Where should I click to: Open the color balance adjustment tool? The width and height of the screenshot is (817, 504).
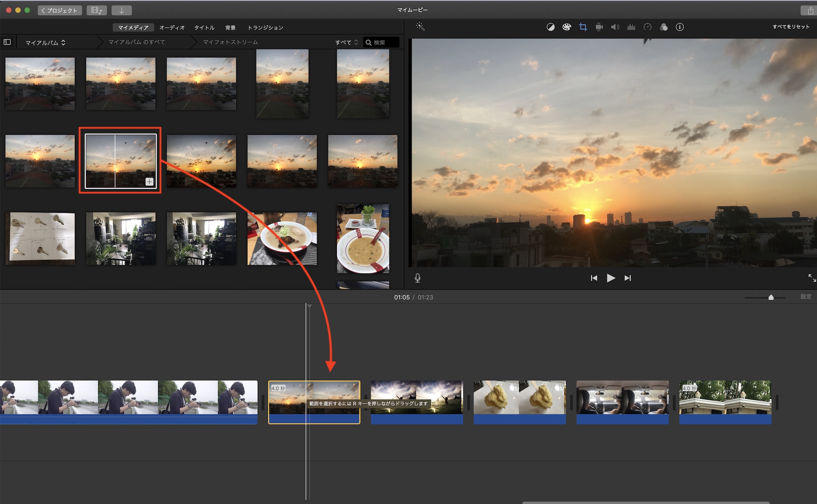[550, 27]
